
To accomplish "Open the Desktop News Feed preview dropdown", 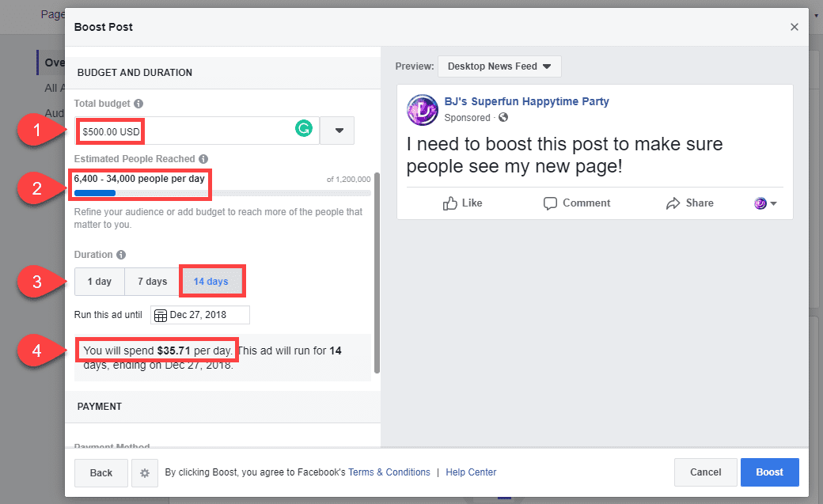I will 499,66.
